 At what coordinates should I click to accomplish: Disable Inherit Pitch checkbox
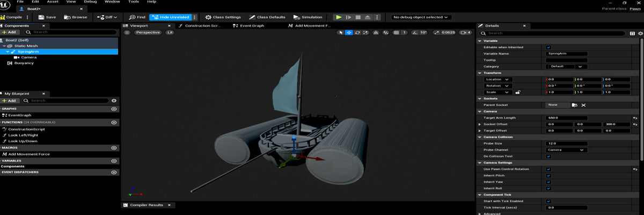pos(548,176)
